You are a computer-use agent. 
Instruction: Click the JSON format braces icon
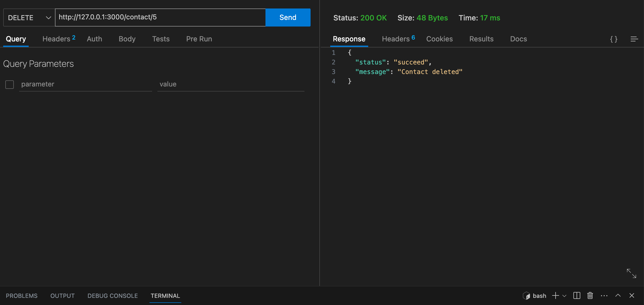click(x=613, y=39)
